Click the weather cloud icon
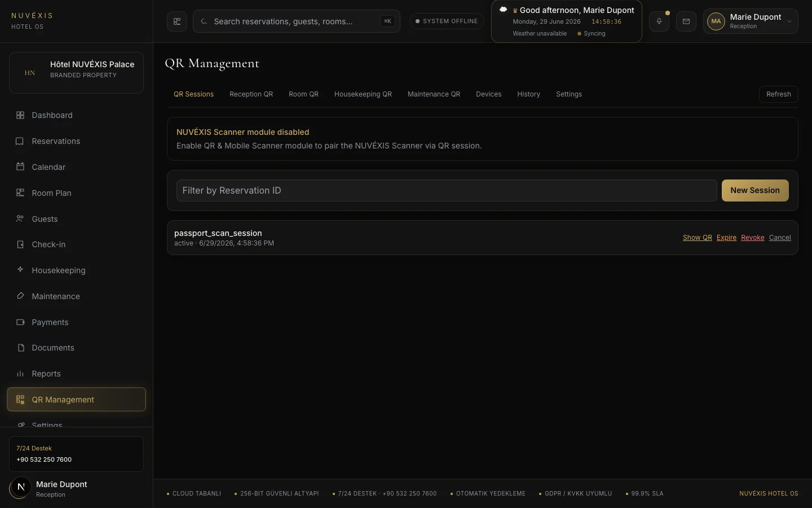Image resolution: width=812 pixels, height=508 pixels. click(x=503, y=10)
